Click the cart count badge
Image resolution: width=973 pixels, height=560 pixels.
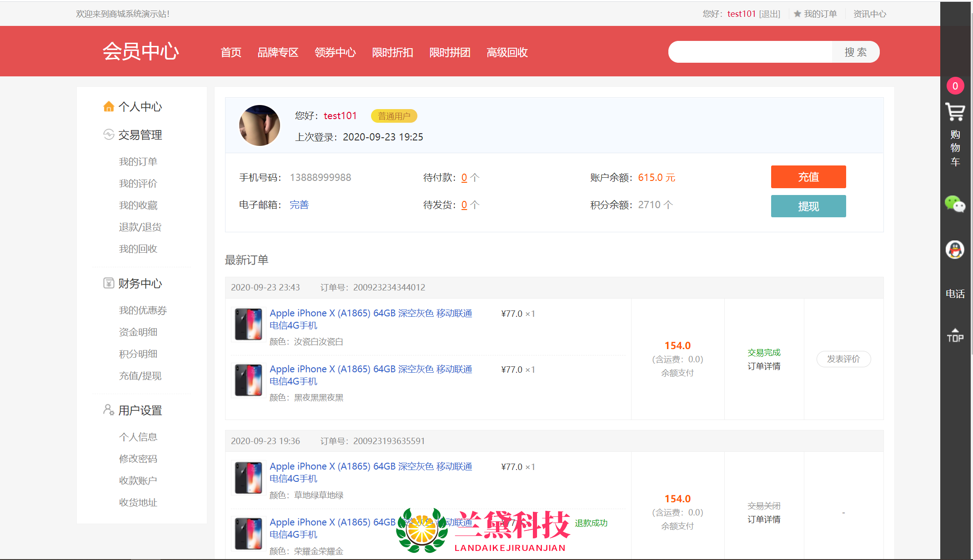pyautogui.click(x=955, y=86)
